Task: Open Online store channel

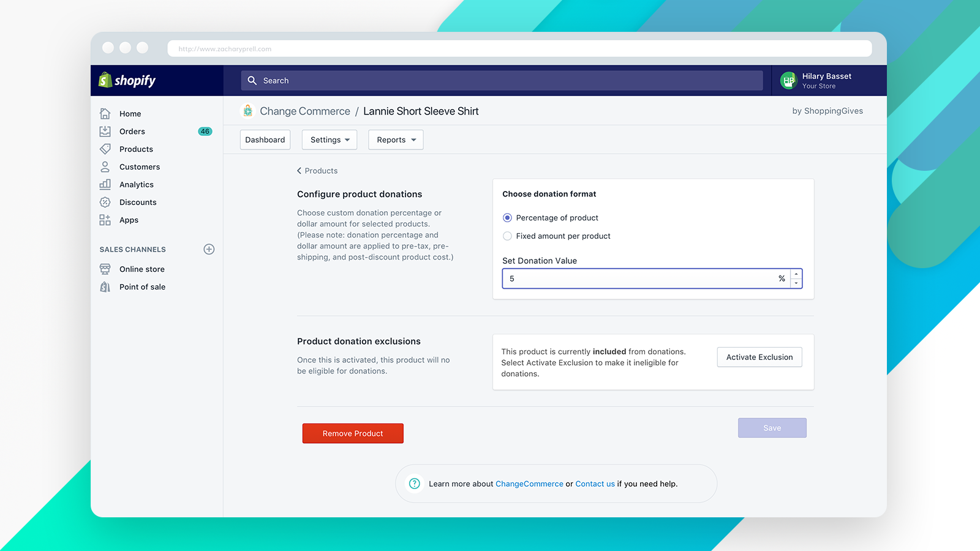Action: coord(142,269)
